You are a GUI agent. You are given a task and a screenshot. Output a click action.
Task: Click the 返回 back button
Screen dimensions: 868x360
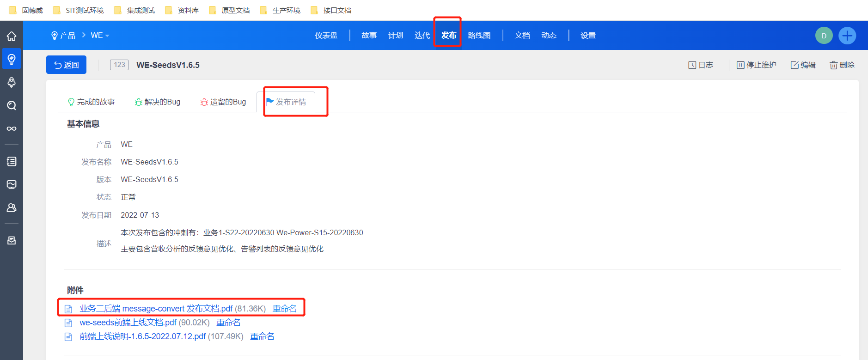66,65
